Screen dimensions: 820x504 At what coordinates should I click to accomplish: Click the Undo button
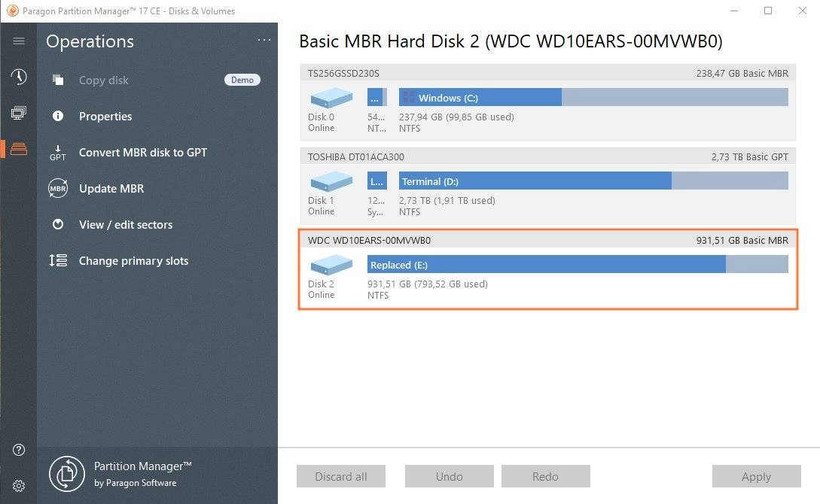tap(450, 476)
